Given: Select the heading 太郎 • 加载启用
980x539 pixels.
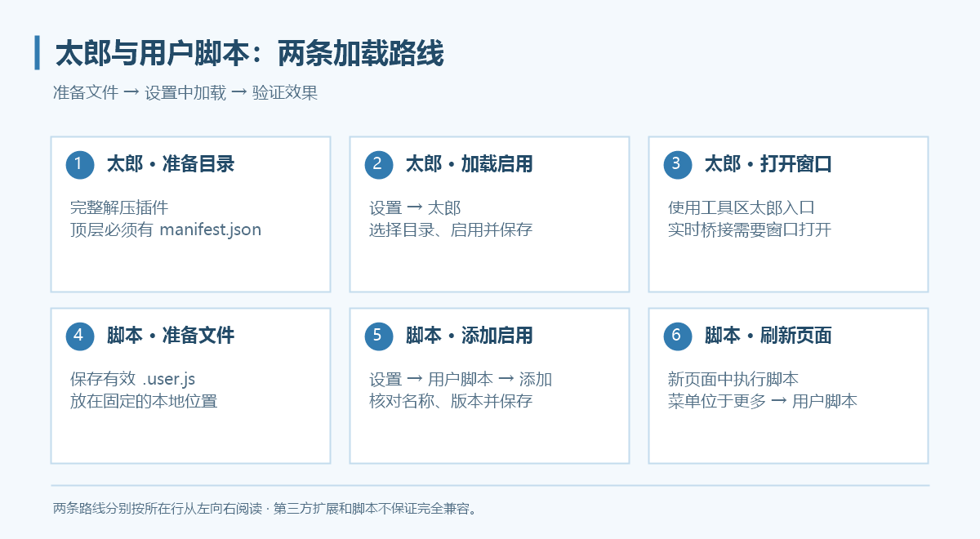Looking at the screenshot, I should (470, 164).
